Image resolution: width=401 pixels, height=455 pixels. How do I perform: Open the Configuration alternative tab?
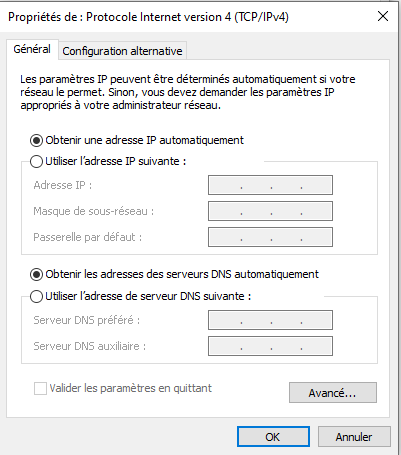(x=122, y=51)
